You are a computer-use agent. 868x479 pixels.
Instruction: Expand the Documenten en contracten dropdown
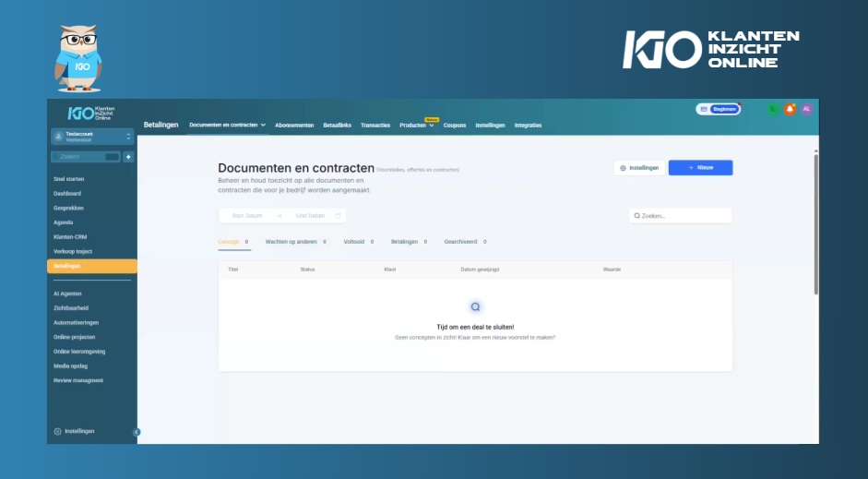[227, 126]
